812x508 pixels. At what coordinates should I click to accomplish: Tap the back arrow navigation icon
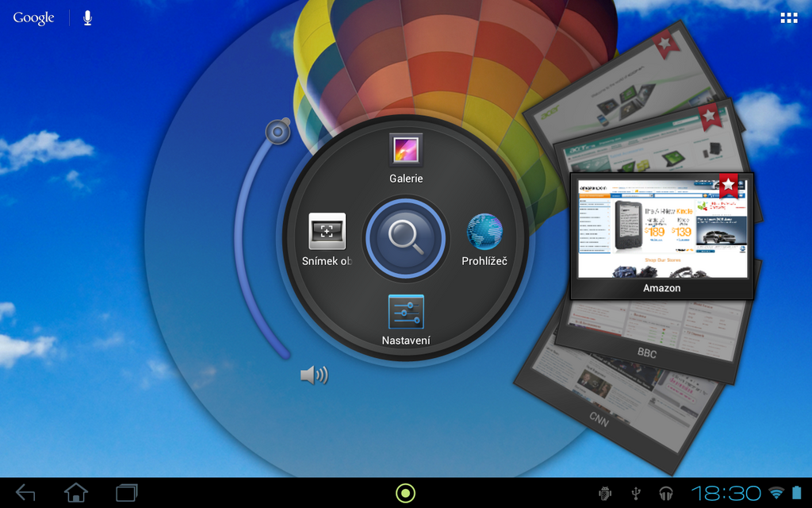(x=25, y=492)
